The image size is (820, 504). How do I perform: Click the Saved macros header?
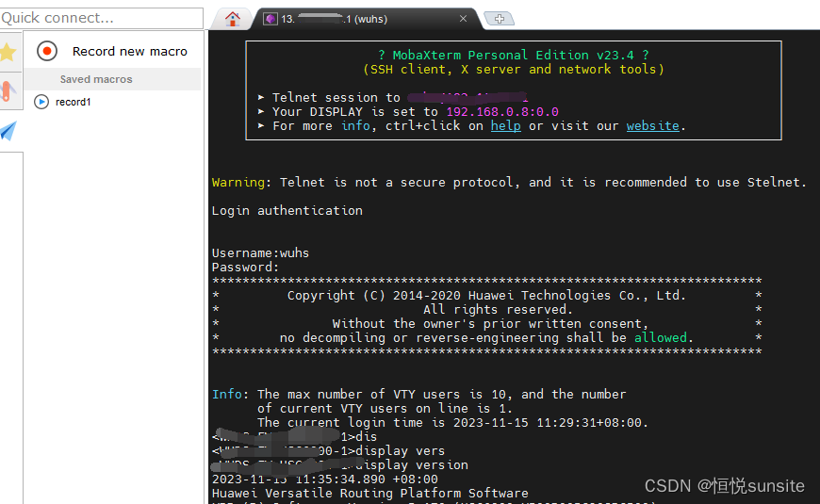[x=96, y=79]
